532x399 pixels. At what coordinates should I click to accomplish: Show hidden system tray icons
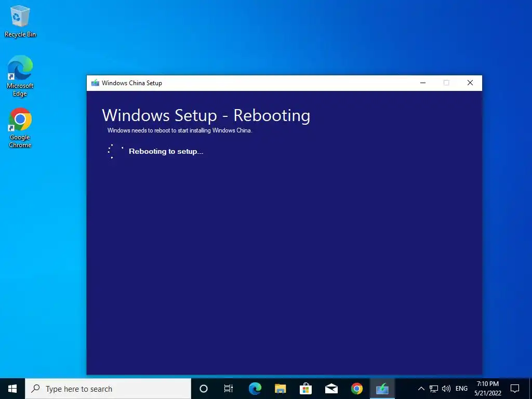coord(421,389)
